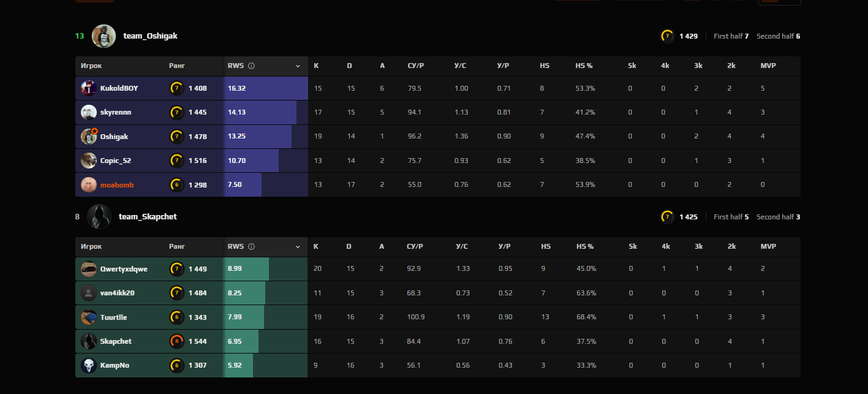
Task: Click the team_Skapchet hooded team avatar
Action: [x=99, y=217]
